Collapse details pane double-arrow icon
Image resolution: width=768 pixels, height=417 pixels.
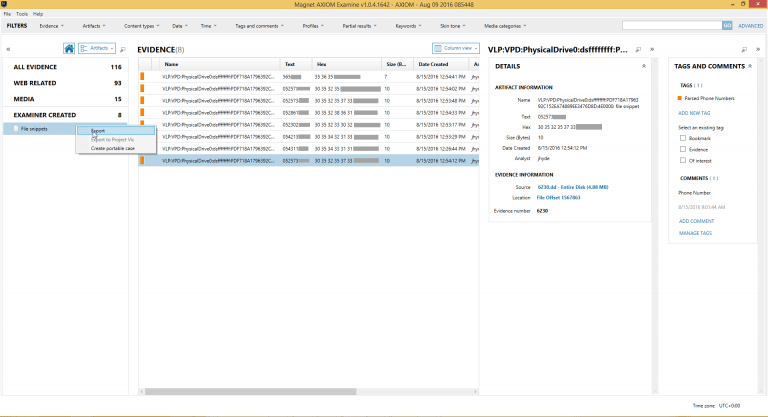coord(652,49)
